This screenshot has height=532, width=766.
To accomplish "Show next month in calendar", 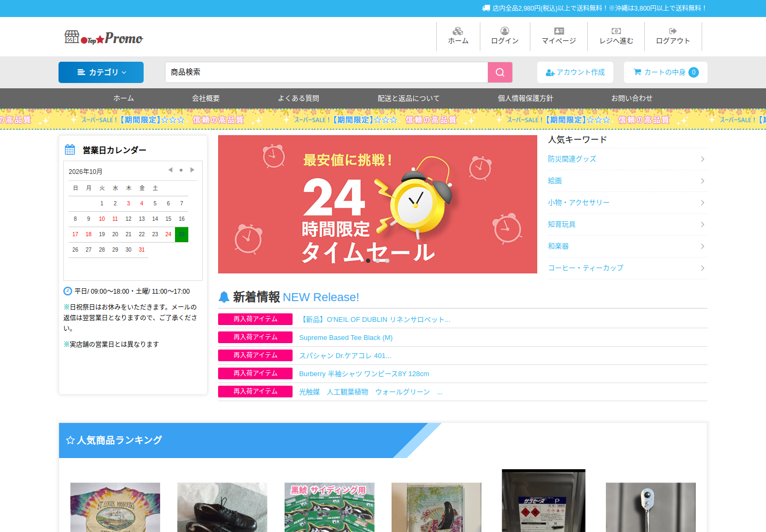I will [192, 170].
